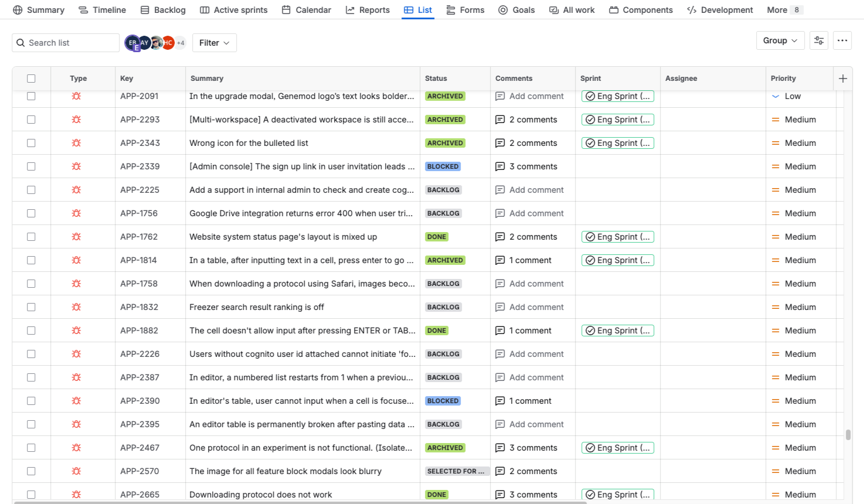This screenshot has width=864, height=504.
Task: Expand the Filter dropdown
Action: [x=214, y=42]
